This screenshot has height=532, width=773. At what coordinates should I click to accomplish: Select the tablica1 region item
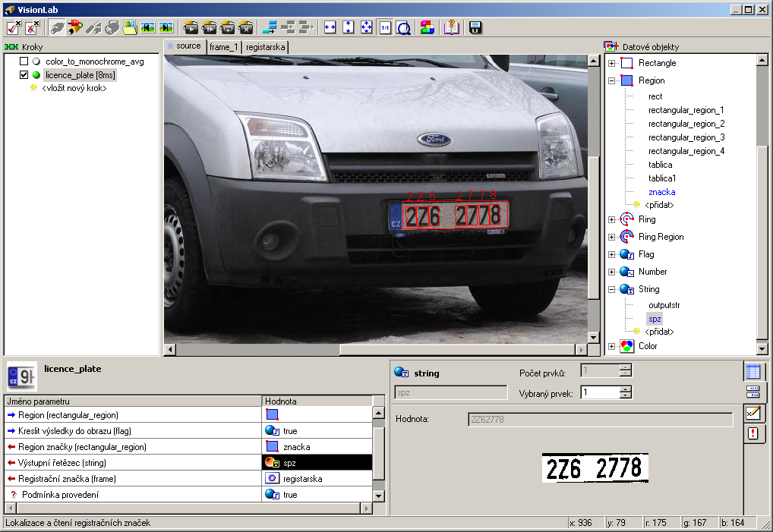pyautogui.click(x=661, y=178)
